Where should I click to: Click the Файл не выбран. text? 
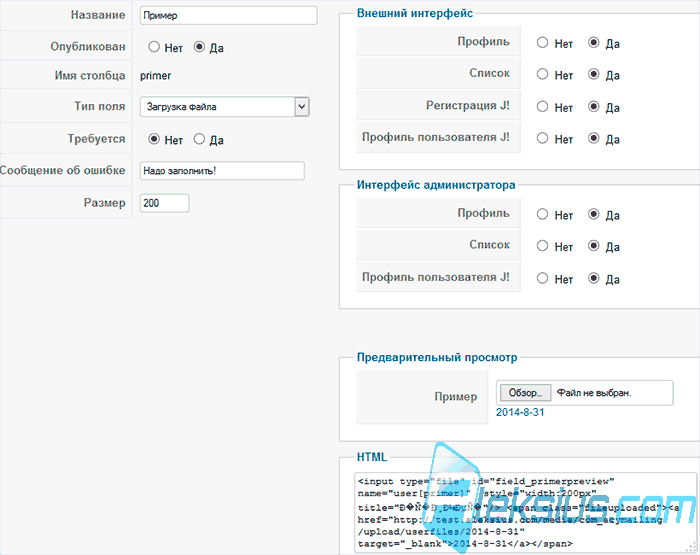pyautogui.click(x=594, y=393)
